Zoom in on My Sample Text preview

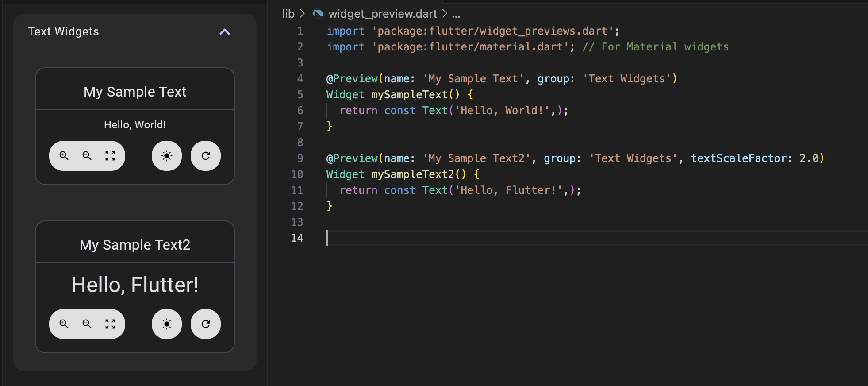pos(64,156)
